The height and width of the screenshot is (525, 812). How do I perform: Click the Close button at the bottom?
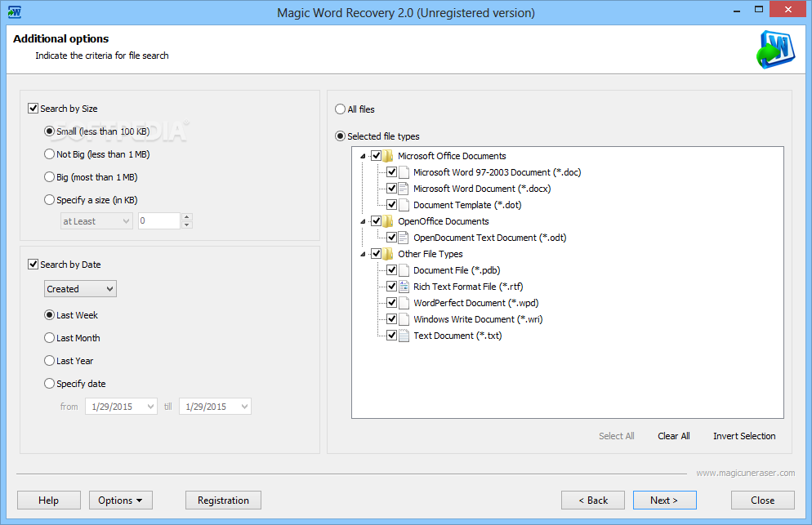click(763, 501)
